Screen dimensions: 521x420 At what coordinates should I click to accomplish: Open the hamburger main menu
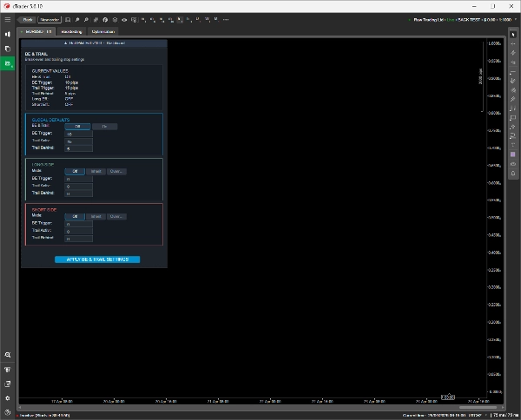[x=7, y=20]
